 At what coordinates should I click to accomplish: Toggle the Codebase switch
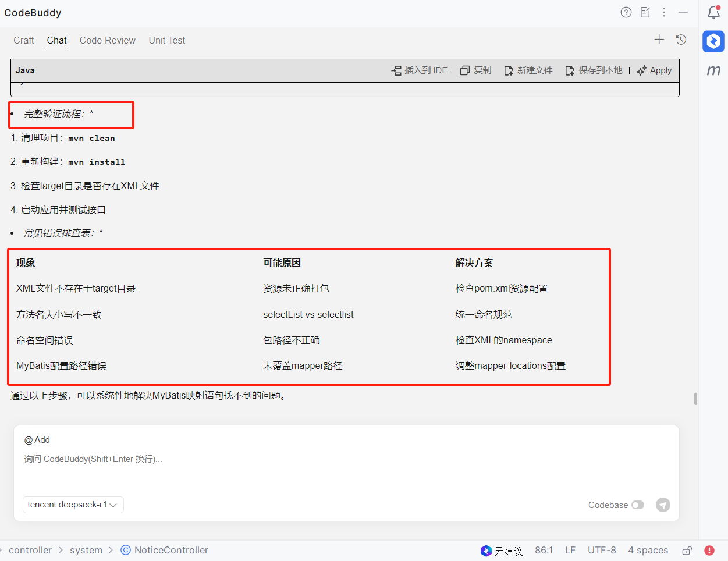(638, 505)
